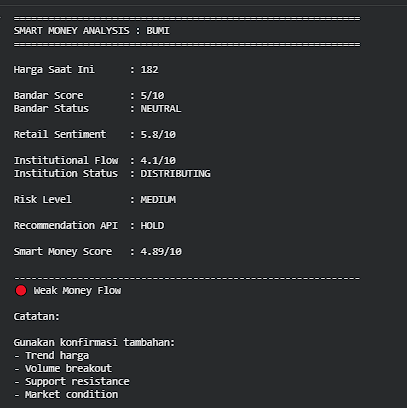Viewport: 407px width, 408px height.
Task: Click the NEUTRAL Bandar Status text
Action: coord(161,108)
